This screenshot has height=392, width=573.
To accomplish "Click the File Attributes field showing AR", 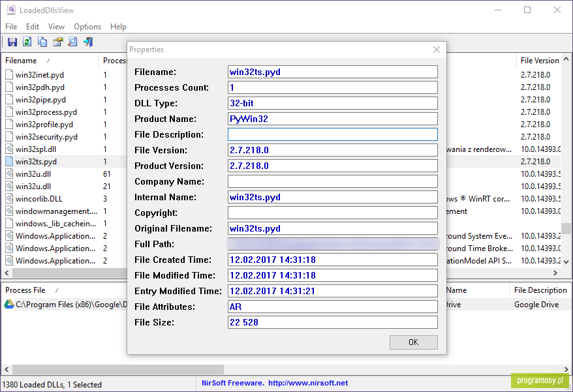I will (x=333, y=307).
